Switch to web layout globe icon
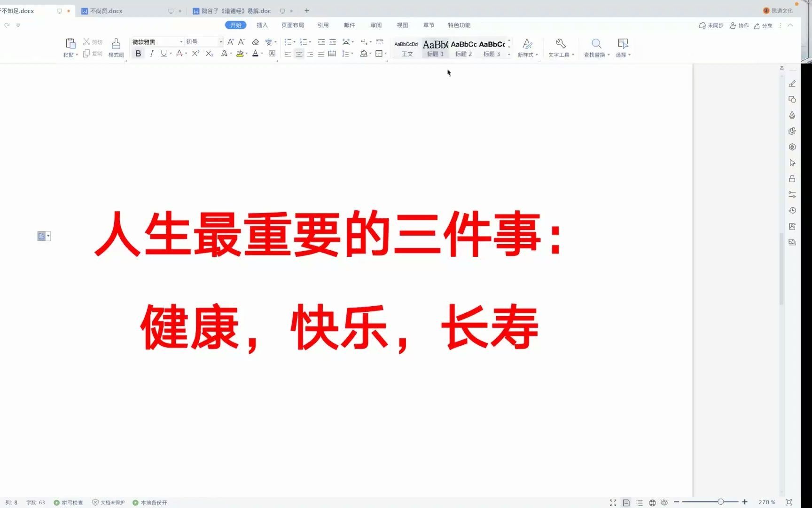812x508 pixels. pos(652,502)
